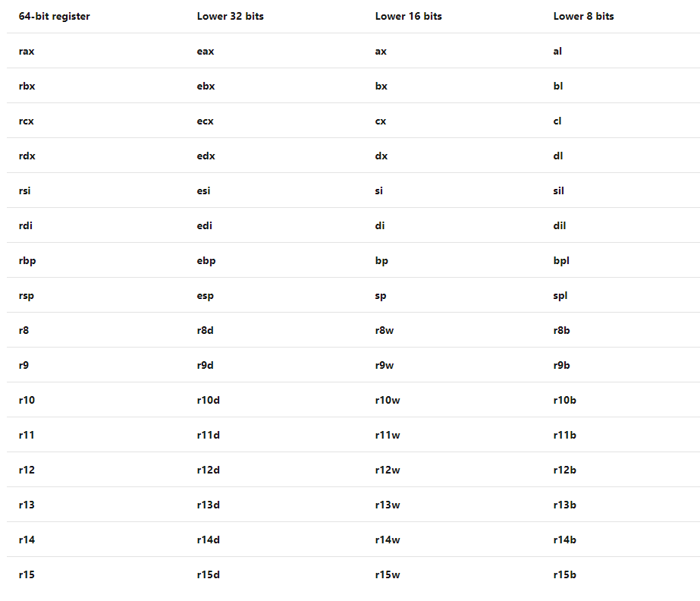700x601 pixels.
Task: Click the r10b 8-bit register cell
Action: click(x=565, y=400)
